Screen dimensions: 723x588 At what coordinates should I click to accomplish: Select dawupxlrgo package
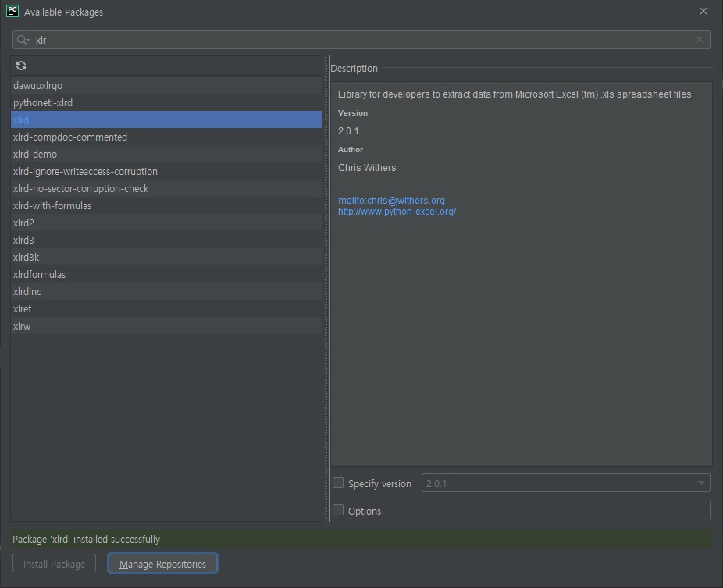click(166, 85)
